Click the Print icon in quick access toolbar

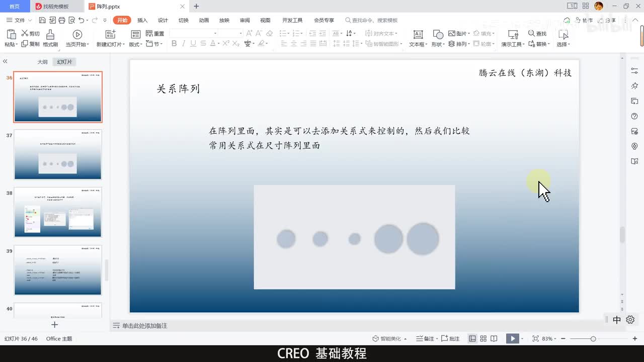coord(61,20)
